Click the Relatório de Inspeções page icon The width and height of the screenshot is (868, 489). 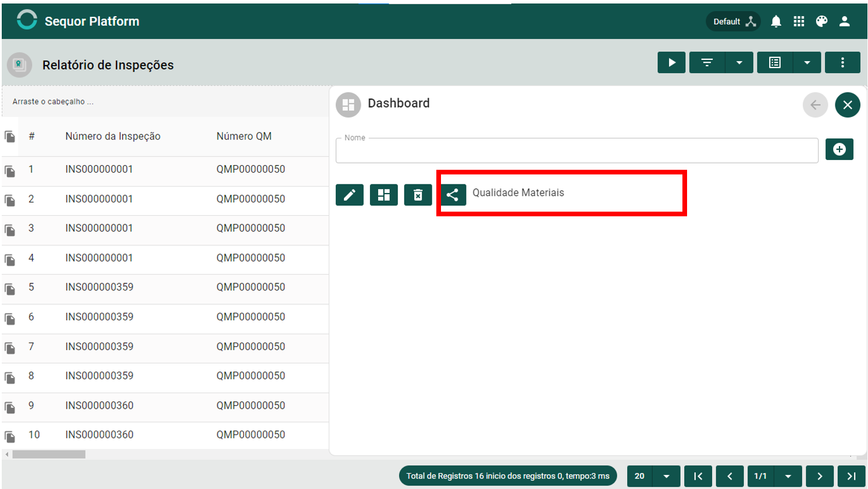click(19, 65)
